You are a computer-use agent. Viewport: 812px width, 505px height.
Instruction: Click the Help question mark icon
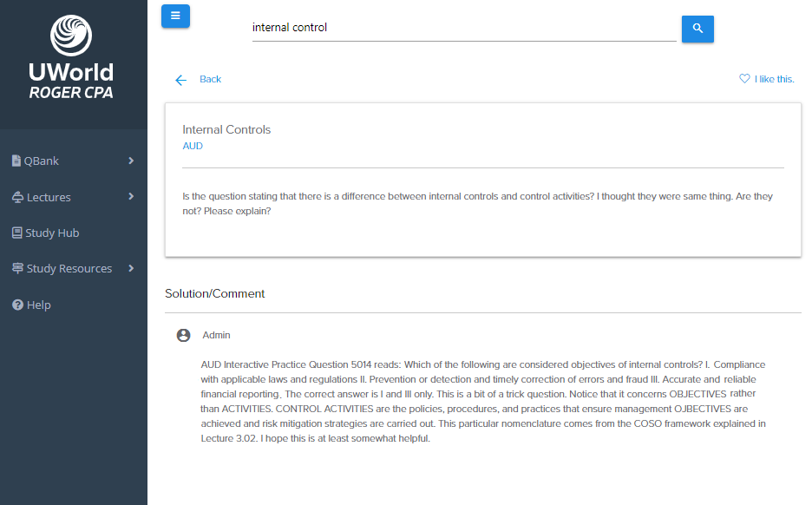click(x=17, y=305)
